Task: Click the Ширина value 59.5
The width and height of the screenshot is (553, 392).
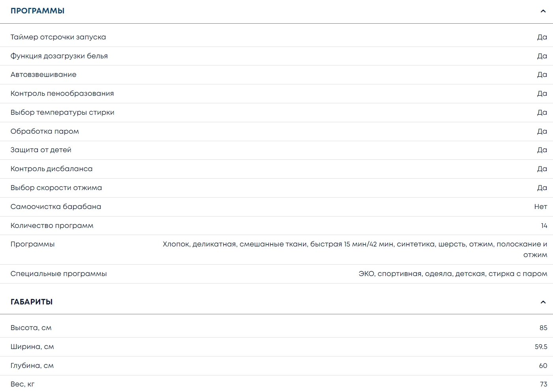Action: pyautogui.click(x=541, y=347)
